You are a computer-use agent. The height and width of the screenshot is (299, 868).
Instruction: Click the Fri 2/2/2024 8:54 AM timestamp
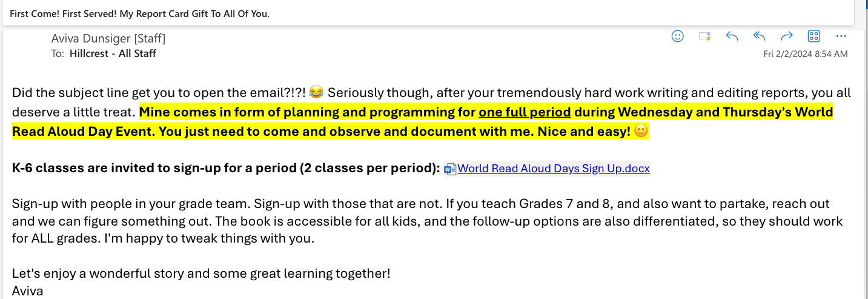[806, 54]
